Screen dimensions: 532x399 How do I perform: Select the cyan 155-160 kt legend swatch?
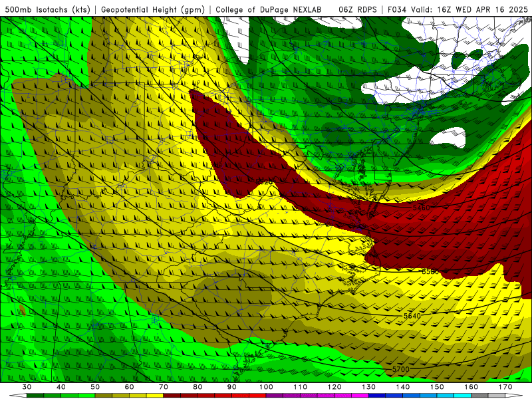463,396
